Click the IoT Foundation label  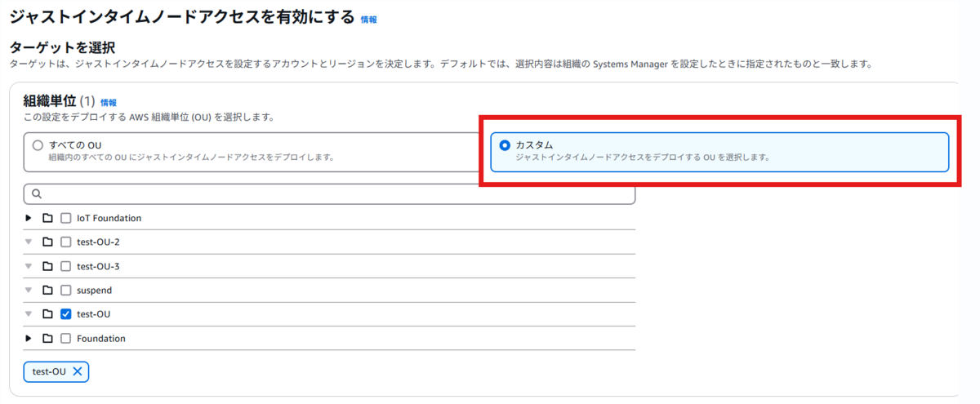tap(109, 218)
